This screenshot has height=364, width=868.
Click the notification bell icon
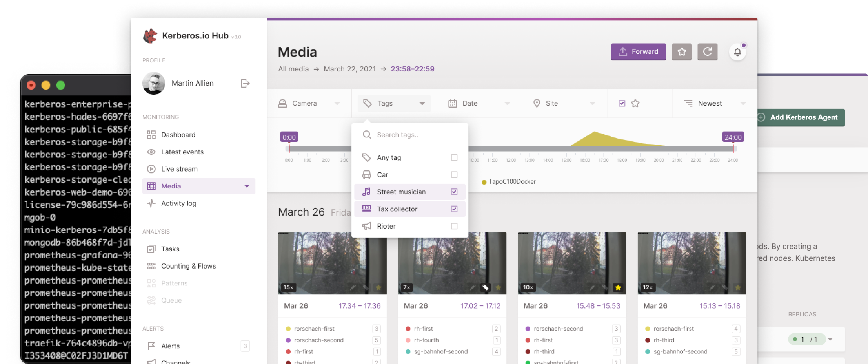tap(737, 52)
